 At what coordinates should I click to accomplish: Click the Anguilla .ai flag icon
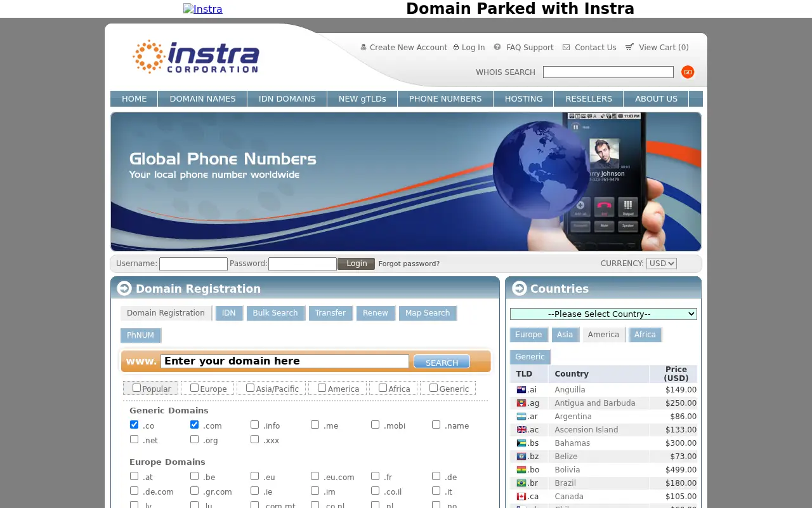(521, 390)
